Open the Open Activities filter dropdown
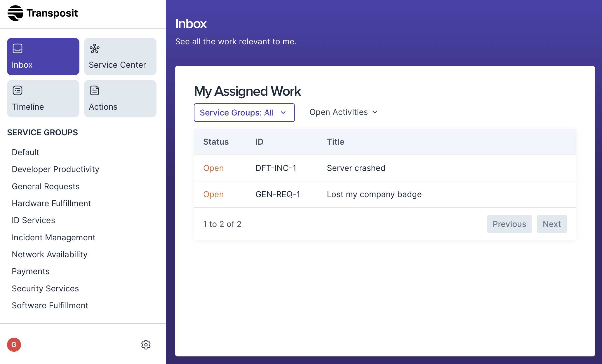Image resolution: width=602 pixels, height=364 pixels. coord(339,112)
